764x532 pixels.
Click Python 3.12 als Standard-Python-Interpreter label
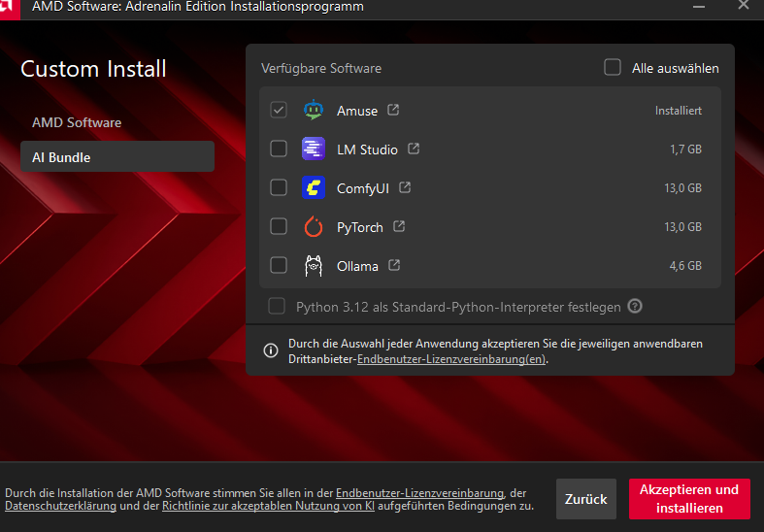pos(458,307)
